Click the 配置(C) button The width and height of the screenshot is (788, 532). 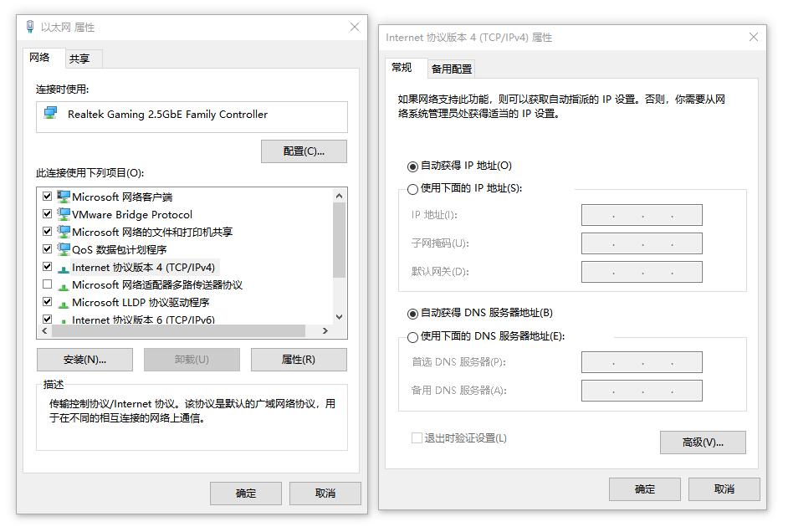click(x=304, y=151)
